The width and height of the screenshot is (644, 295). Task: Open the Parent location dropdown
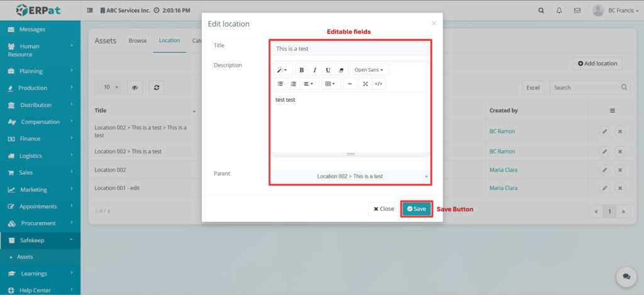(350, 177)
